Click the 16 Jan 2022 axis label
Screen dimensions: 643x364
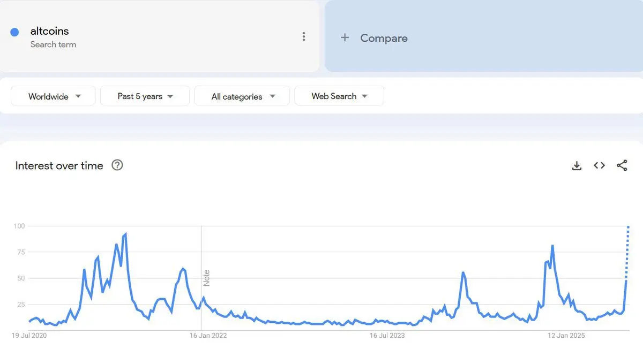click(x=208, y=336)
